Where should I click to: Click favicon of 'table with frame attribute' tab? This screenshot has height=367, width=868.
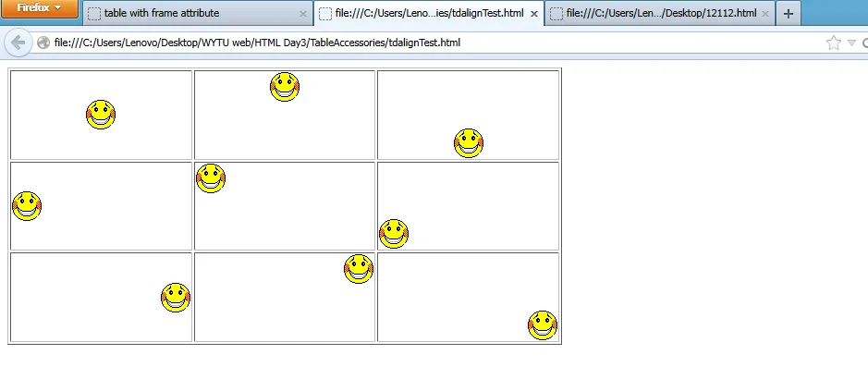tap(94, 14)
